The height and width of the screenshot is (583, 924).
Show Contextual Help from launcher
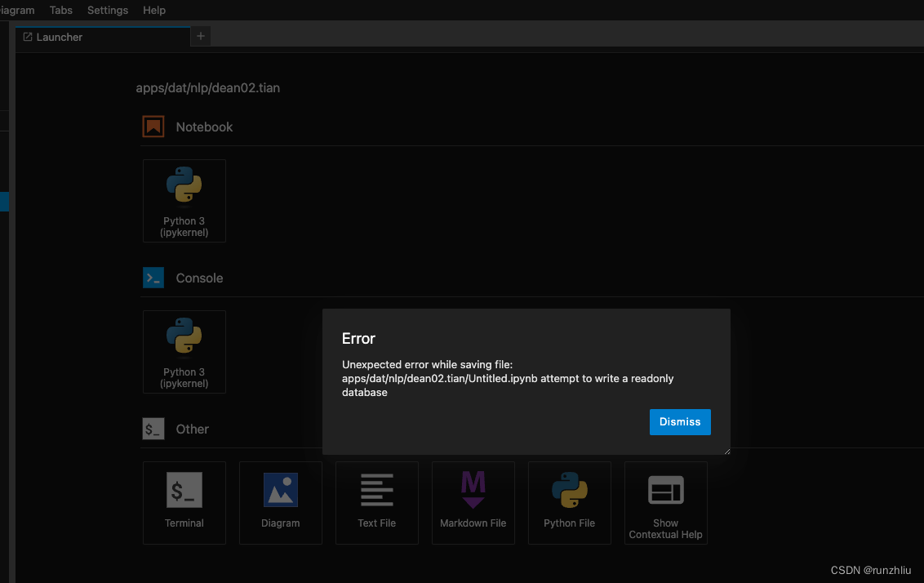point(666,503)
